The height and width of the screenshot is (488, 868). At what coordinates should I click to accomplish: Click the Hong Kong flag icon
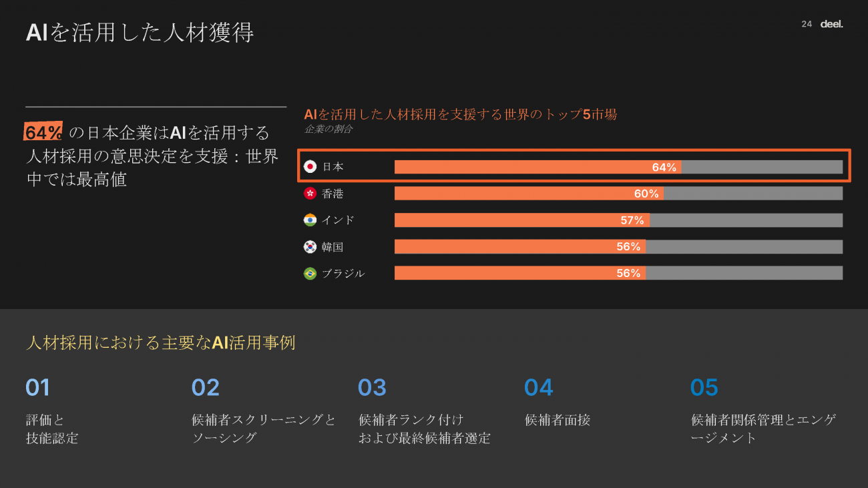point(310,194)
